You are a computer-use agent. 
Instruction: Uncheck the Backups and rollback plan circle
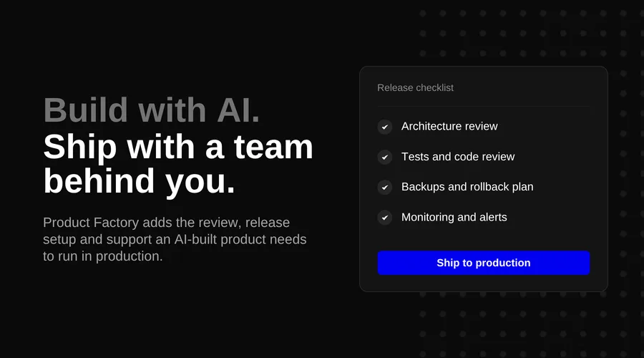(x=385, y=187)
